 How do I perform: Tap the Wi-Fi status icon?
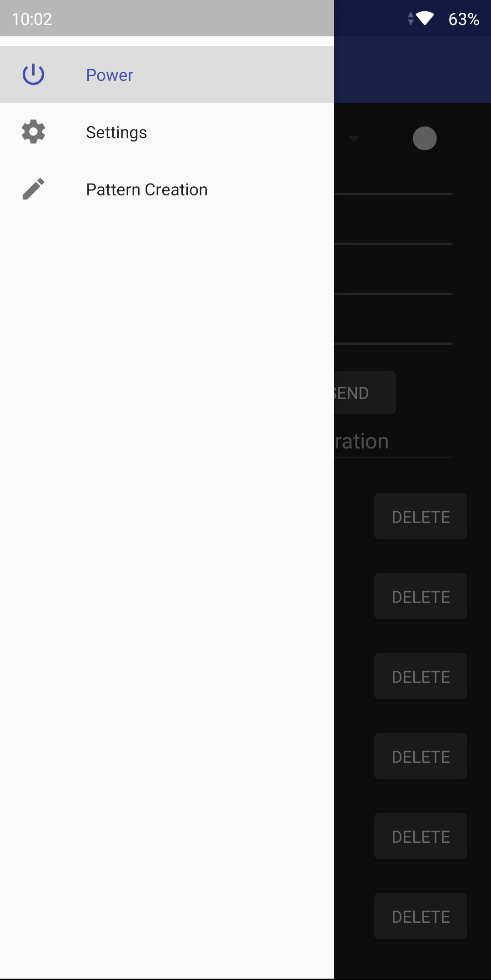tap(425, 19)
